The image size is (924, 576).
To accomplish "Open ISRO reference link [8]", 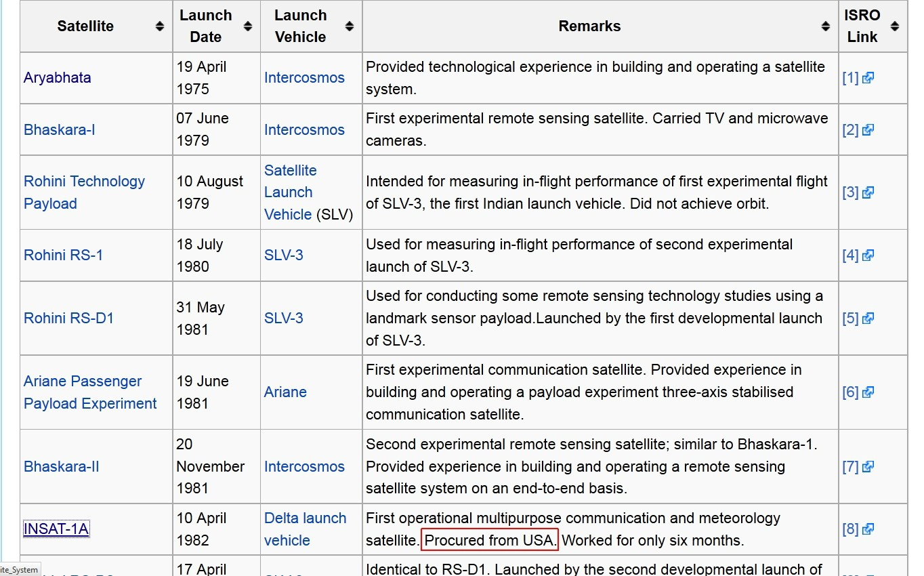I will [x=851, y=529].
